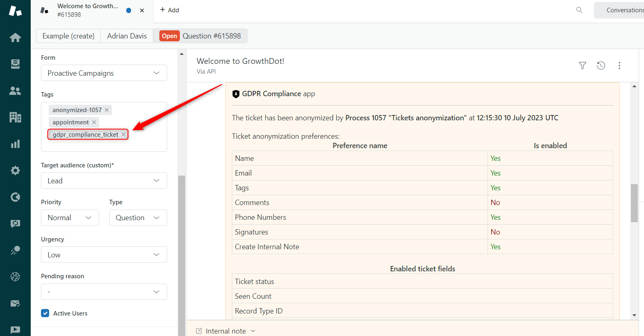Remove the appointment tag

tap(94, 122)
